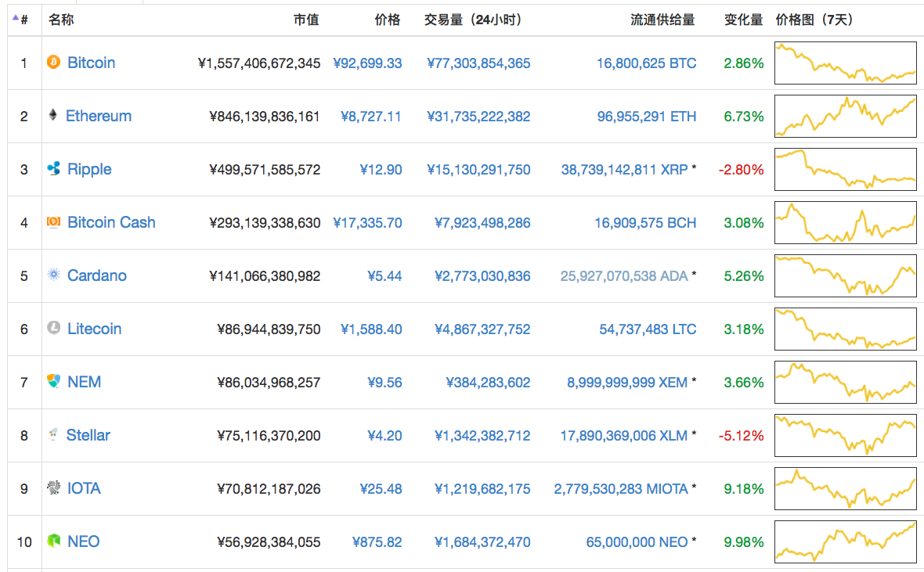Screen dimensions: 924x572
Task: Click the Litecoin logo icon
Action: [53, 329]
